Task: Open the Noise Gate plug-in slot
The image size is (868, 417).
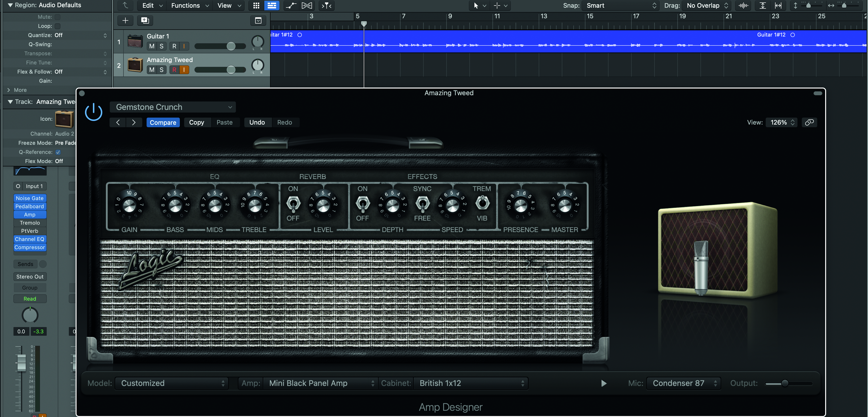Action: pyautogui.click(x=30, y=198)
